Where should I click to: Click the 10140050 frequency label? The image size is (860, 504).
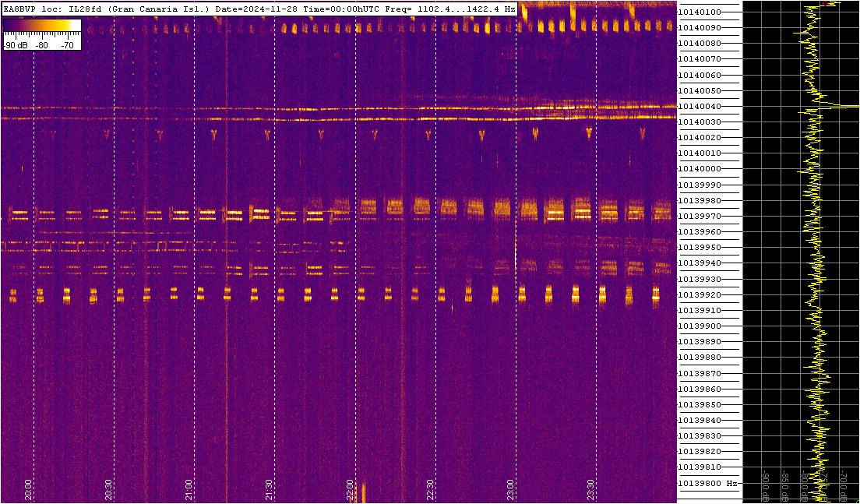pyautogui.click(x=700, y=90)
